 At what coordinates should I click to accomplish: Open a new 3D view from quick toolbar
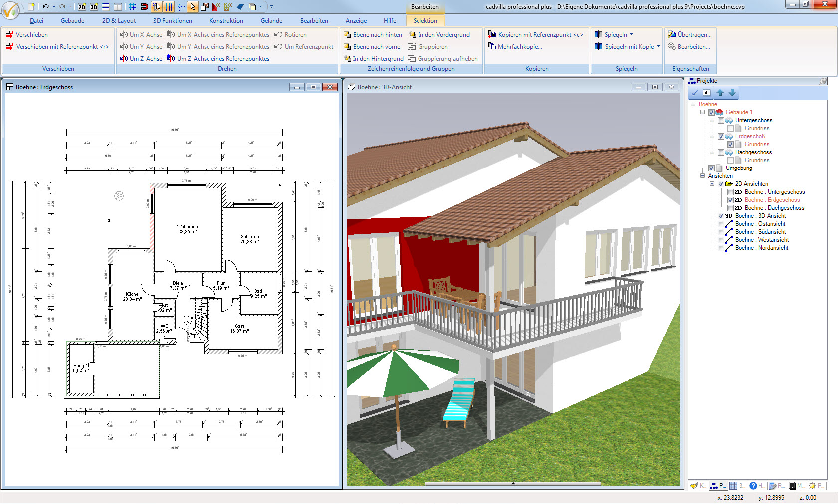pyautogui.click(x=94, y=7)
